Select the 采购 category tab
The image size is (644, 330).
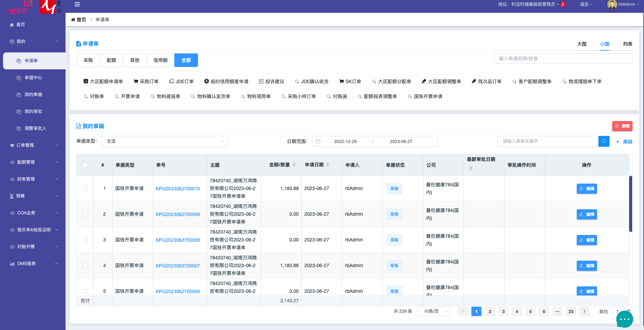pos(88,60)
